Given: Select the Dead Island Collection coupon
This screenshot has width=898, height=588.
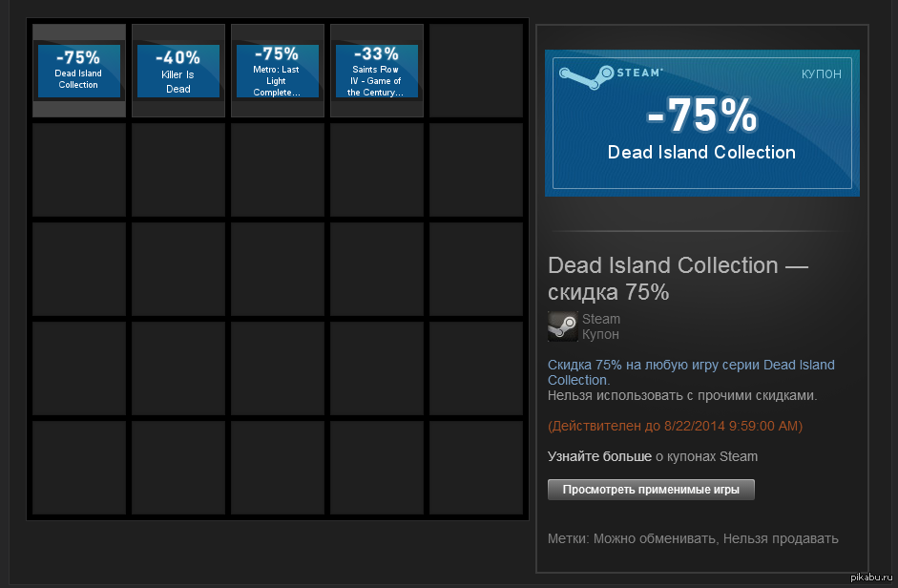Looking at the screenshot, I should tap(79, 71).
